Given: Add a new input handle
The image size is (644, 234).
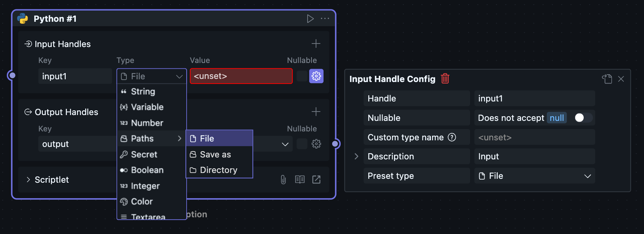Looking at the screenshot, I should [316, 44].
